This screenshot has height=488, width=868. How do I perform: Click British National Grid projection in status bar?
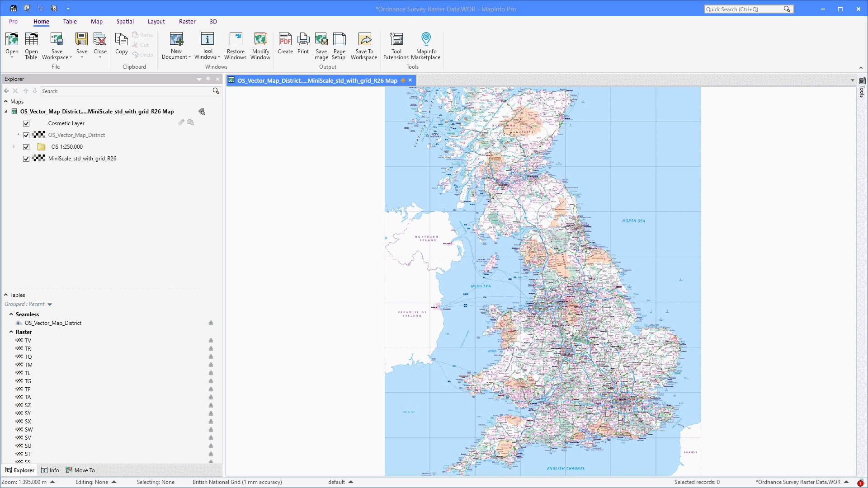tap(237, 482)
